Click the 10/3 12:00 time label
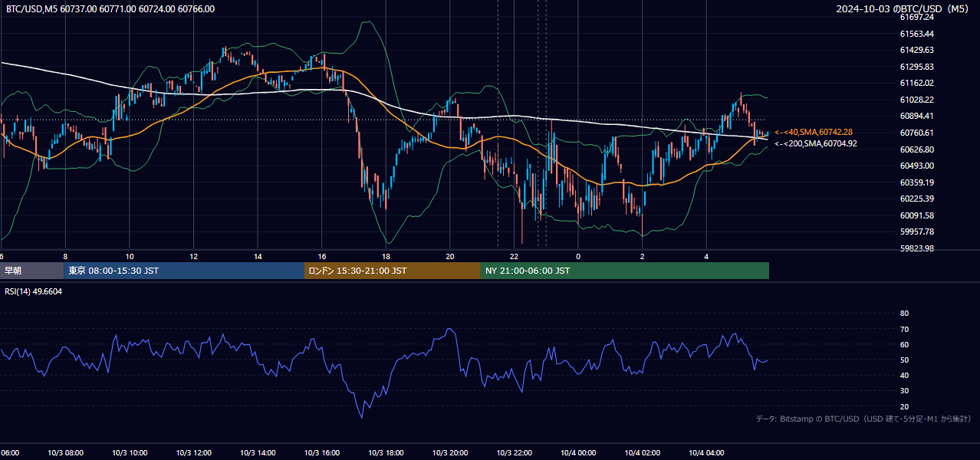The image size is (980, 460). (x=194, y=453)
